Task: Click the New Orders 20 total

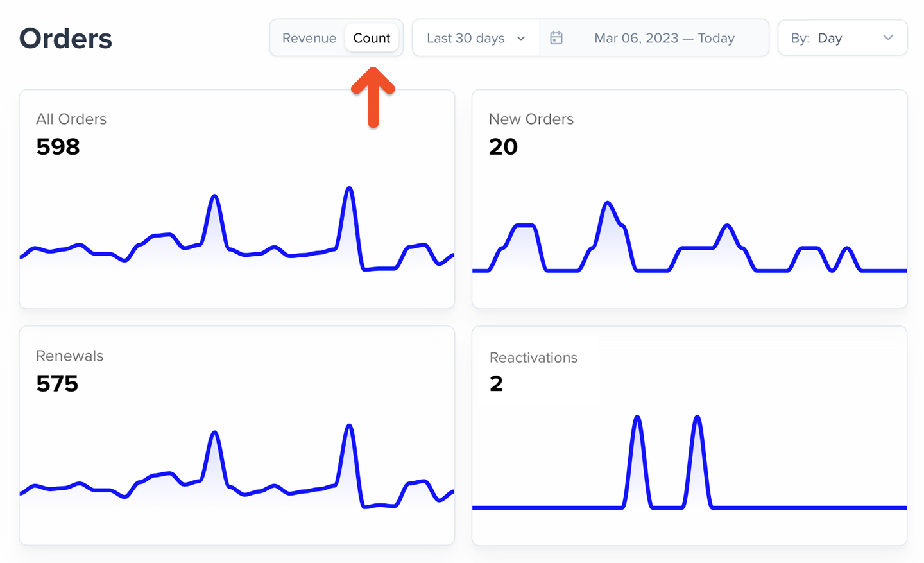Action: 503,147
